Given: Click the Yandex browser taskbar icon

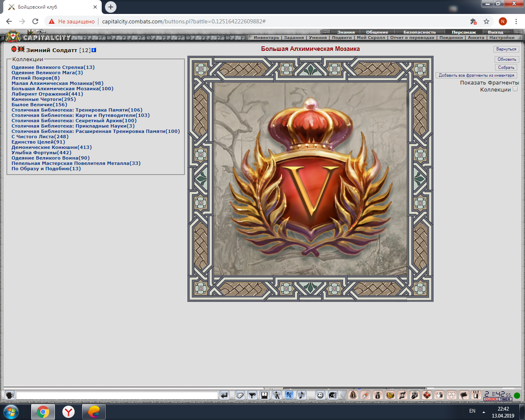Looking at the screenshot, I should pos(68,411).
